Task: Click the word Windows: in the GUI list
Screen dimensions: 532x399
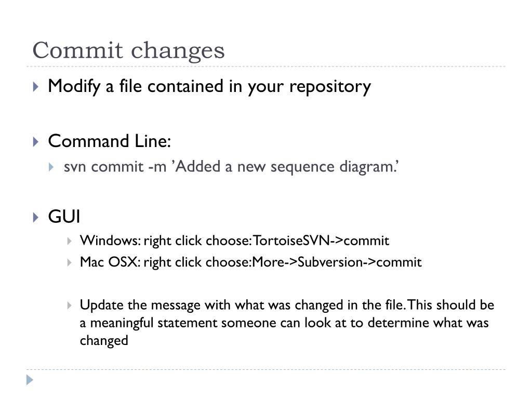Action: (110, 241)
